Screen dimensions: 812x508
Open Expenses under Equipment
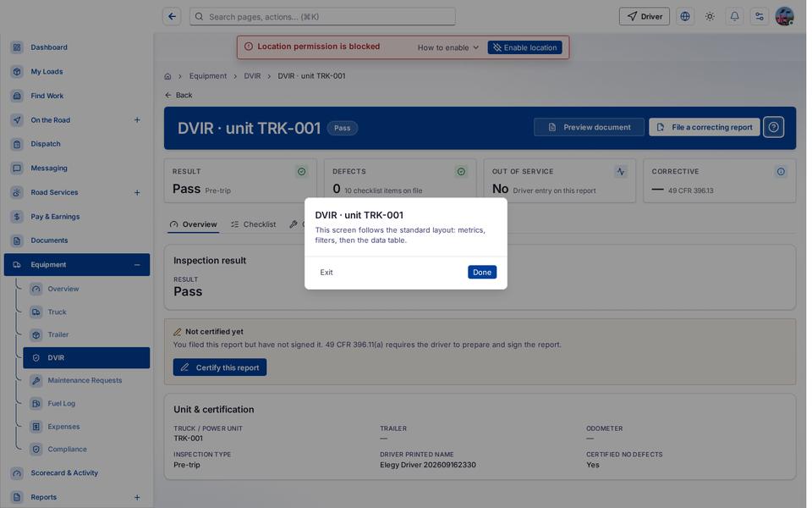tap(86, 427)
